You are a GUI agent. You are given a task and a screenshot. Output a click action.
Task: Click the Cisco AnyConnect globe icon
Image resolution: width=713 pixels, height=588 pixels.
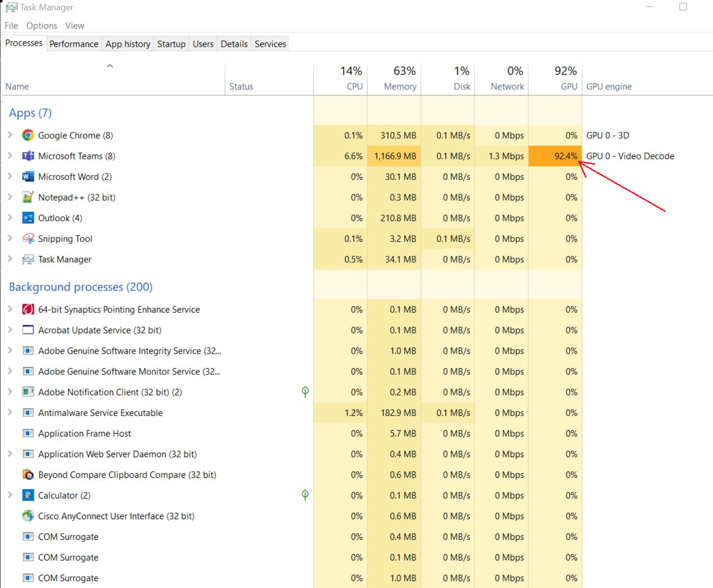28,516
